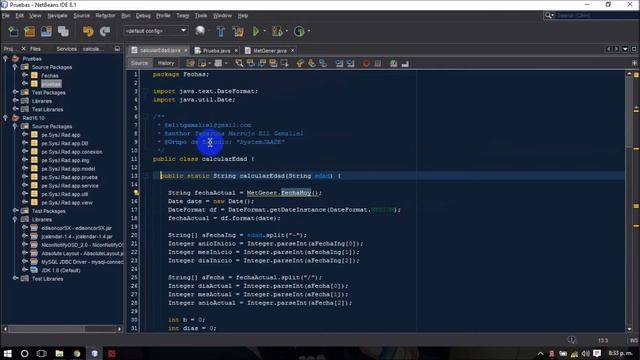Click the editor vertical scrollbar
Image resolution: width=640 pixels, height=360 pixels.
pos(629,202)
